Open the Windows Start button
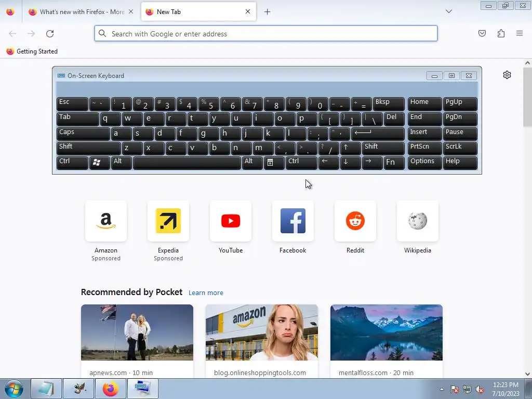The width and height of the screenshot is (532, 399). (14, 389)
